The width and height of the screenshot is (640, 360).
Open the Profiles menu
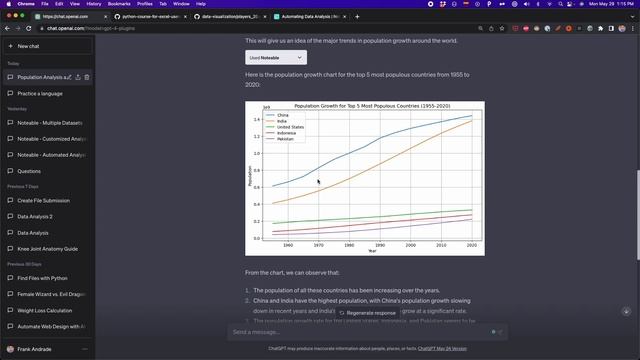pos(144,4)
